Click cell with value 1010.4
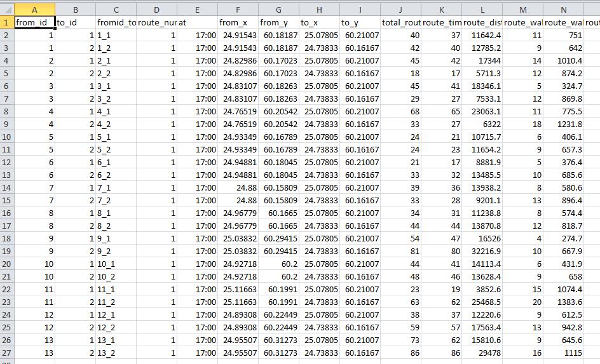 click(563, 61)
